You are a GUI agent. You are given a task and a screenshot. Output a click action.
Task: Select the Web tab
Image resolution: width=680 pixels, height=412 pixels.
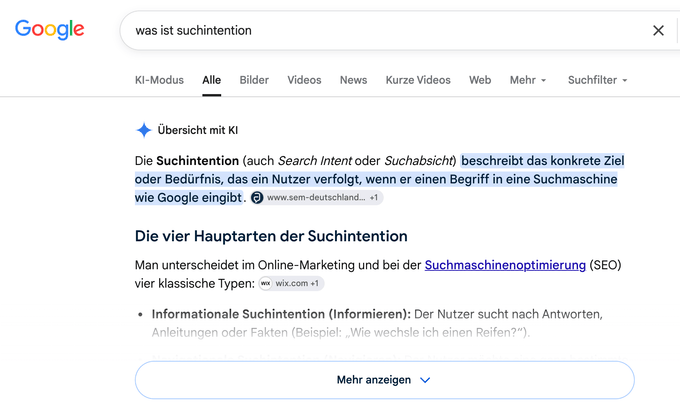480,80
